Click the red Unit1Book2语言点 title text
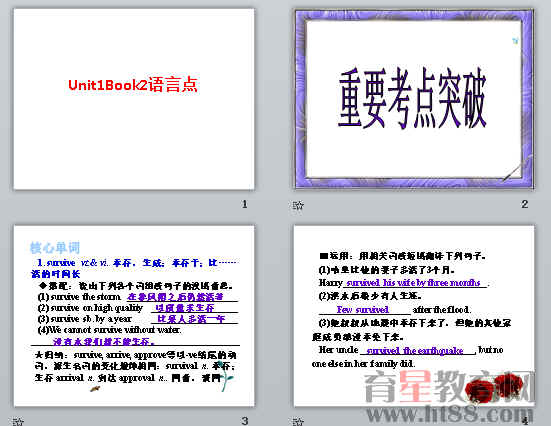Screen dimensions: 551x426 133,85
